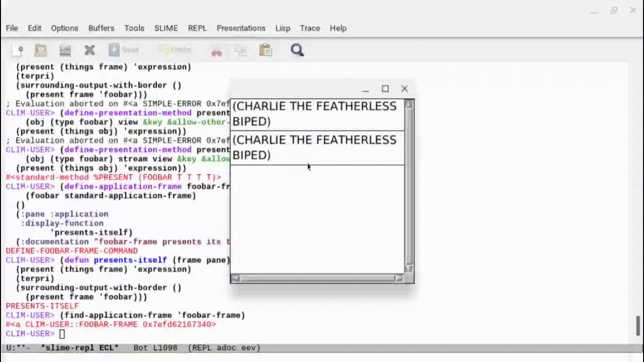Viewport: 644px width, 362px height.
Task: Click the Cut scissors toolbar icon
Action: pyautogui.click(x=216, y=51)
